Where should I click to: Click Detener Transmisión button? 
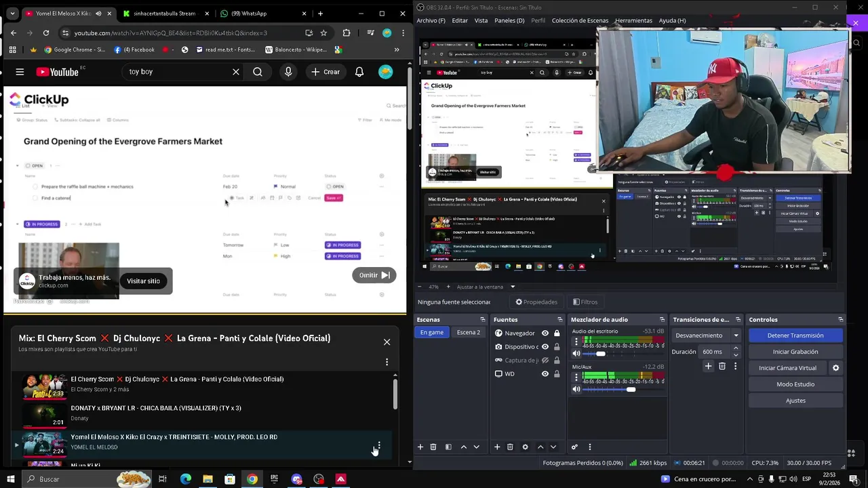(x=795, y=335)
